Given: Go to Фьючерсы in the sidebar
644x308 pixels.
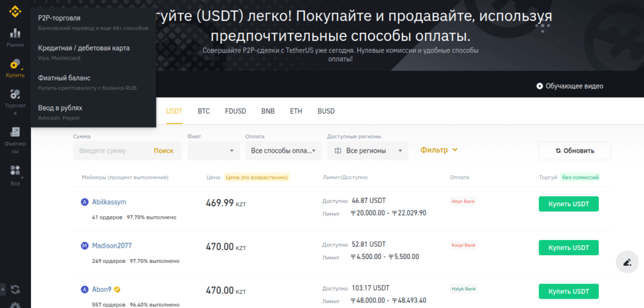Looking at the screenshot, I should point(15,140).
